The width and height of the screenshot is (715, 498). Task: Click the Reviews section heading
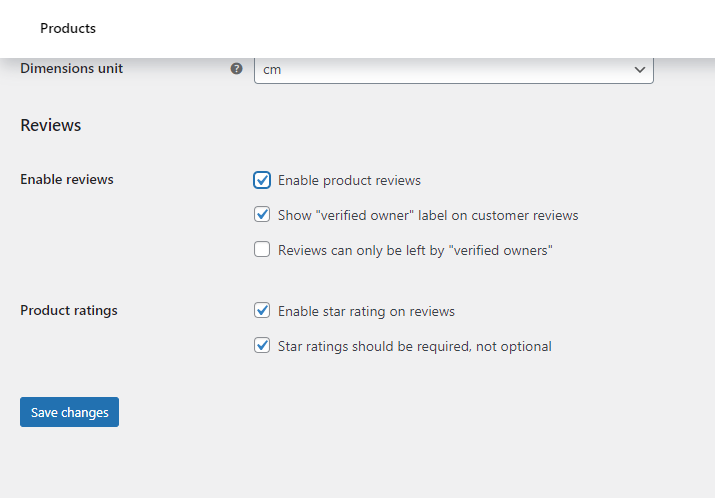[x=51, y=126]
